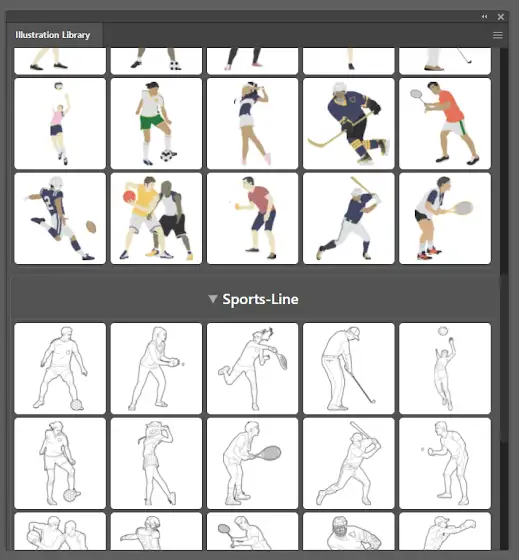
Task: Collapse the Sports-Line section triangle
Action: 213,299
